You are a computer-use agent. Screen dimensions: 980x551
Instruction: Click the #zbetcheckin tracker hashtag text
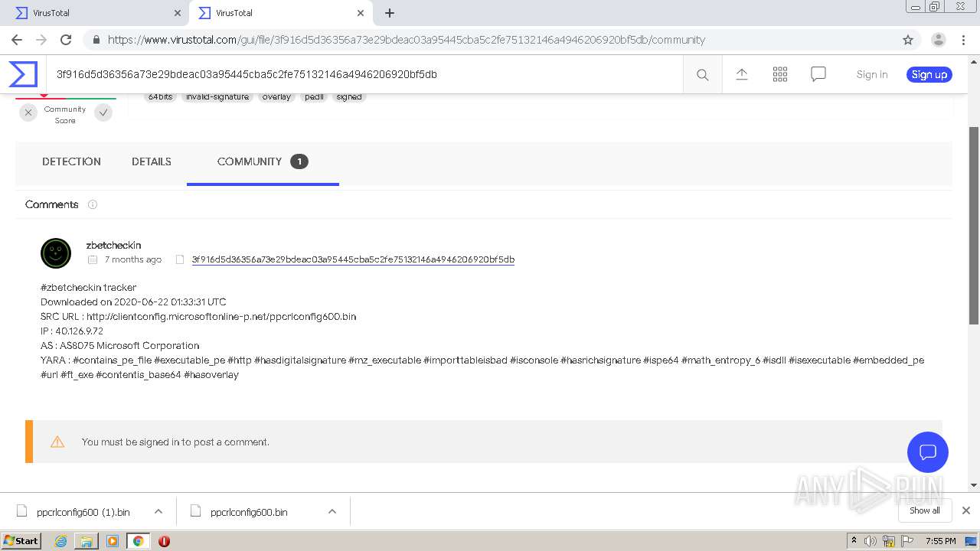coord(88,288)
